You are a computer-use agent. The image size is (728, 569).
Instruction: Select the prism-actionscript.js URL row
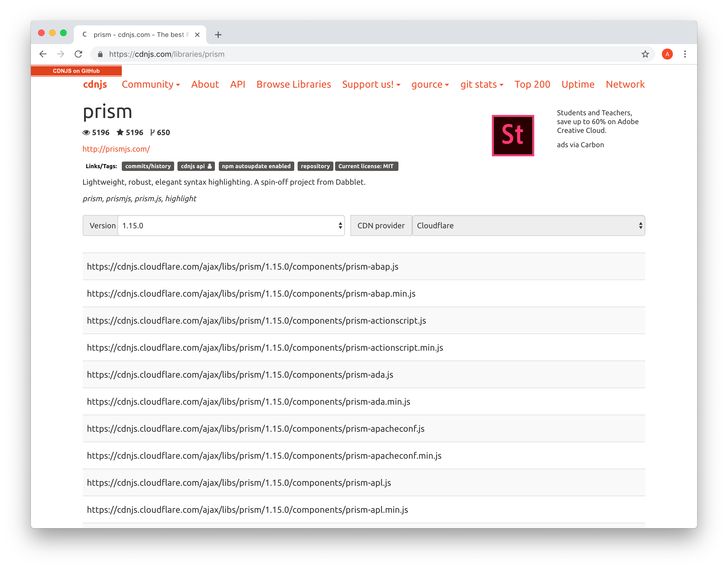(x=364, y=321)
